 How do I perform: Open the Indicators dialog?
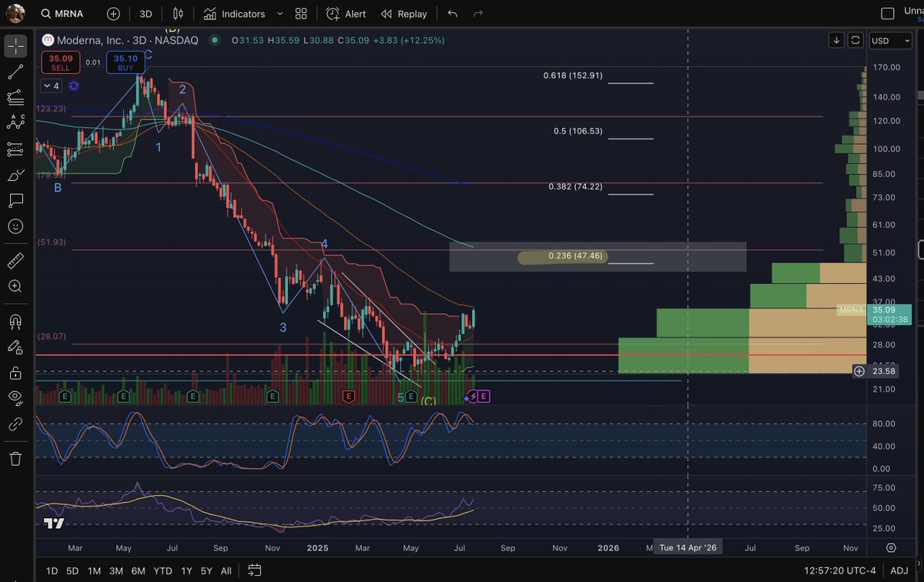[235, 14]
